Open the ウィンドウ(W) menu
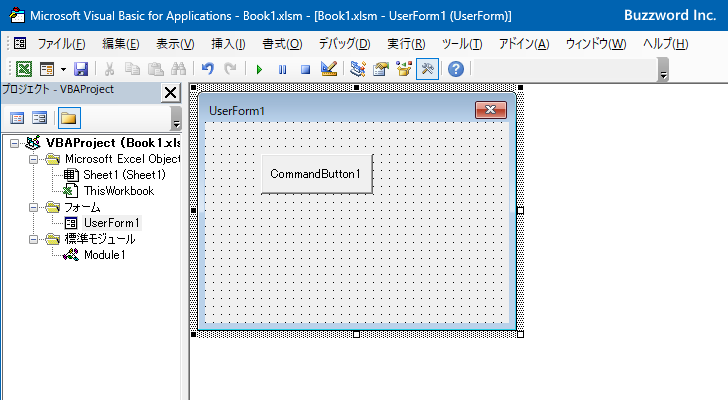 point(596,44)
